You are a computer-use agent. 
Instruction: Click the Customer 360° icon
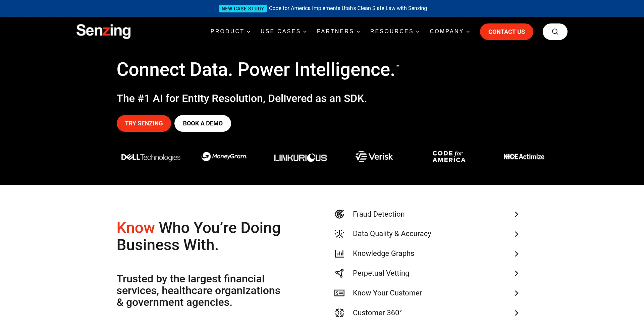339,313
